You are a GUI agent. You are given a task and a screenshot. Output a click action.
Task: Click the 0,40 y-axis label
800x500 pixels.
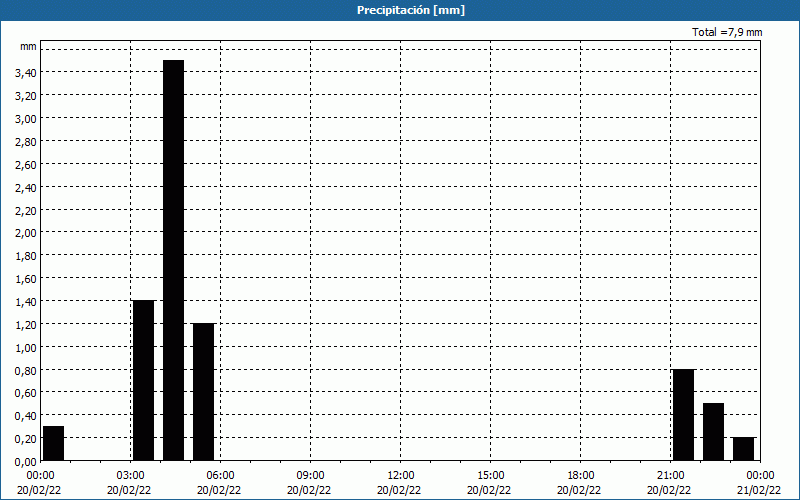point(26,416)
